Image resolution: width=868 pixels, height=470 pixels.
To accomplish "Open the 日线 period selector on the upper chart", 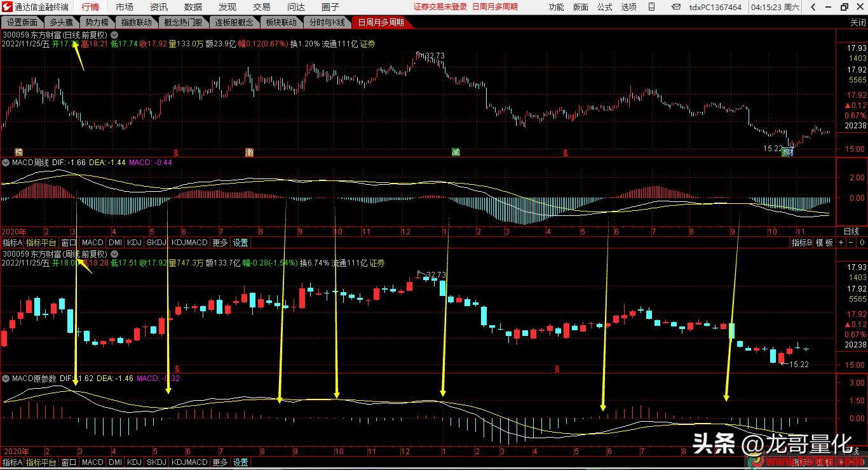I will tap(851, 231).
